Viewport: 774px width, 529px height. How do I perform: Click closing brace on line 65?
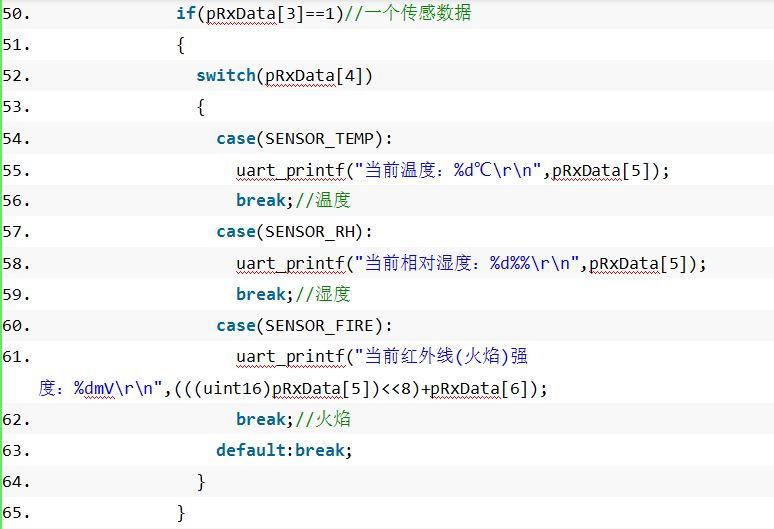pos(181,513)
